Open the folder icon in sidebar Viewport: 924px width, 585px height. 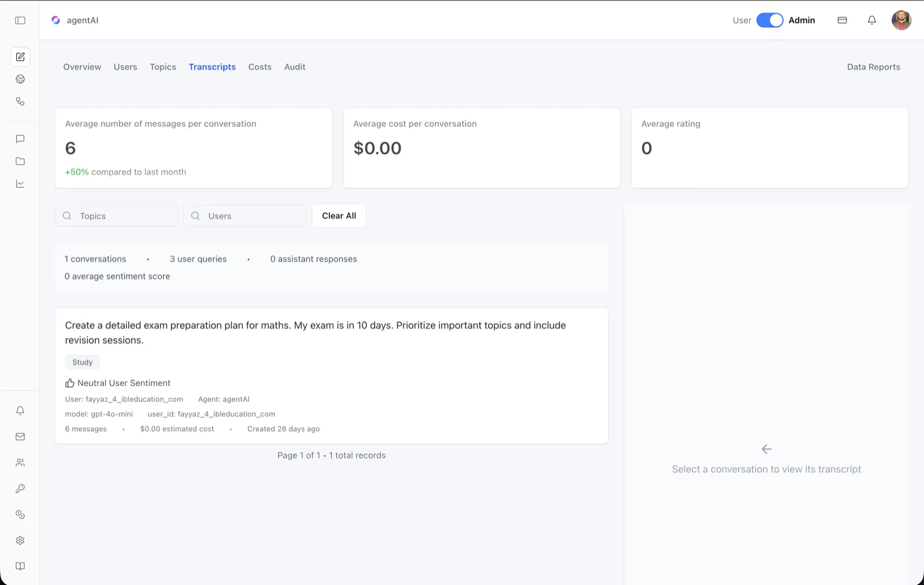[20, 162]
